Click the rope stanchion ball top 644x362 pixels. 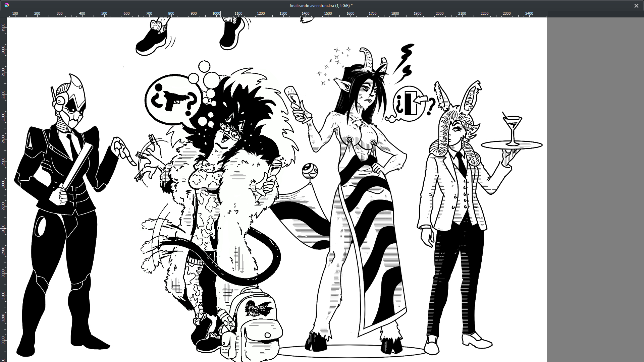(x=309, y=171)
